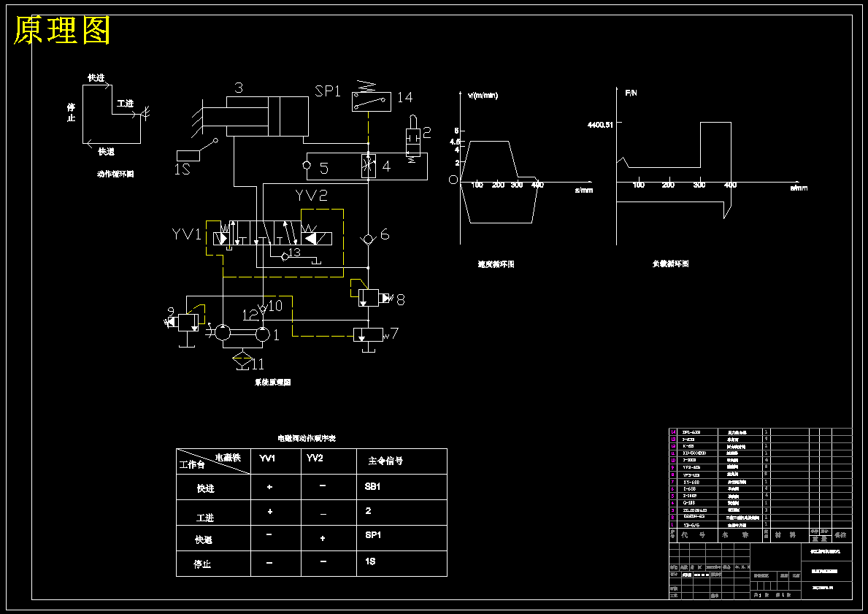The width and height of the screenshot is (868, 614).
Task: Select the YV1 header in the table
Action: (266, 458)
